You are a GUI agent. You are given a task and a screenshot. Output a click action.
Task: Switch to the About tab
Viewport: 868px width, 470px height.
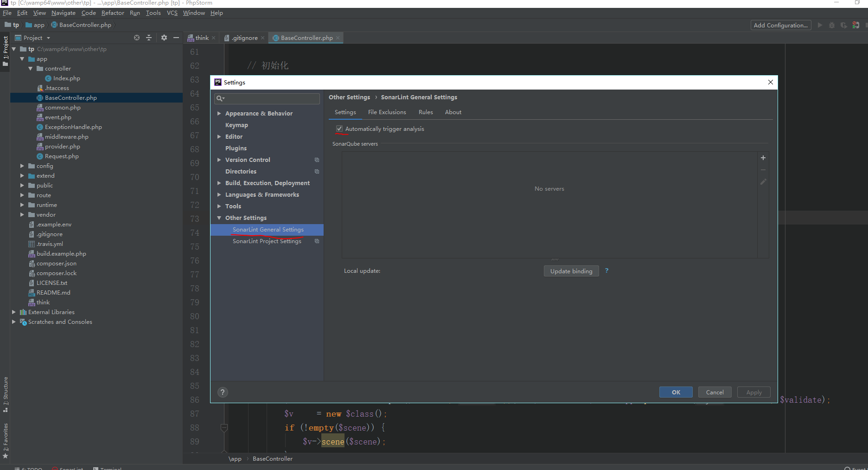pyautogui.click(x=453, y=112)
